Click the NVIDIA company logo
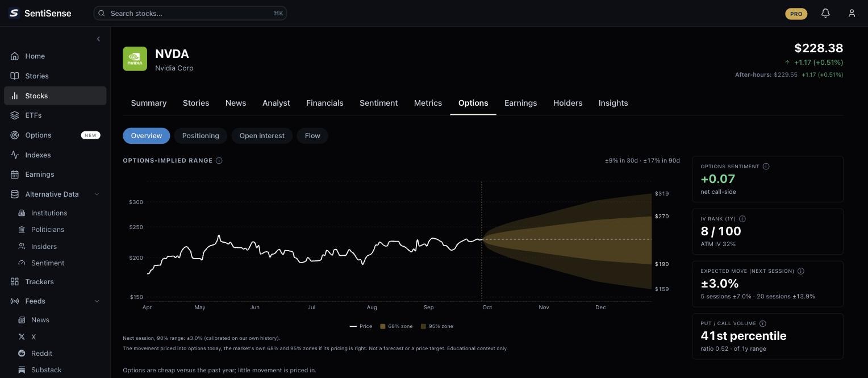Viewport: 868px width, 378px height. (x=135, y=59)
